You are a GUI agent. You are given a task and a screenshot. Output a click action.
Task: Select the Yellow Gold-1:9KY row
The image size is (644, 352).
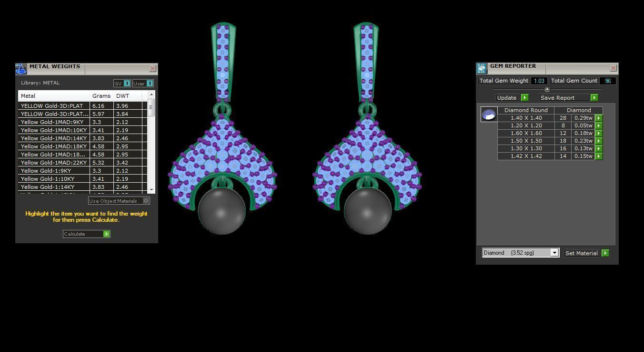82,171
